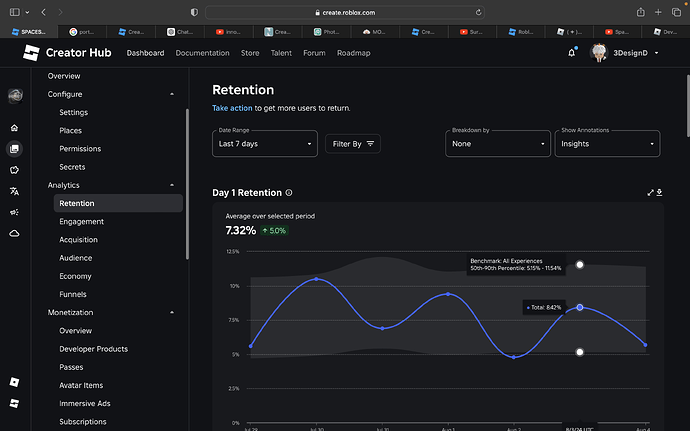This screenshot has width=690, height=431.
Task: Click info icon beside Day 1 Retention
Action: tap(289, 192)
